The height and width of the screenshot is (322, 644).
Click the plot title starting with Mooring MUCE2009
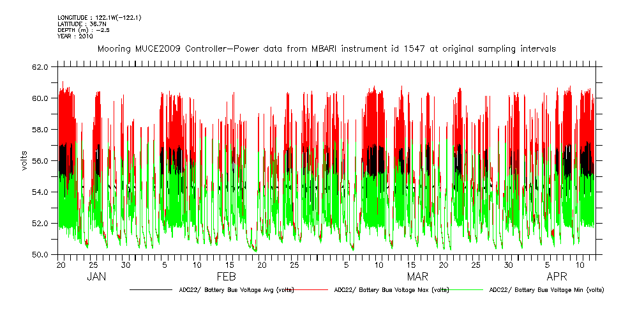(x=326, y=49)
